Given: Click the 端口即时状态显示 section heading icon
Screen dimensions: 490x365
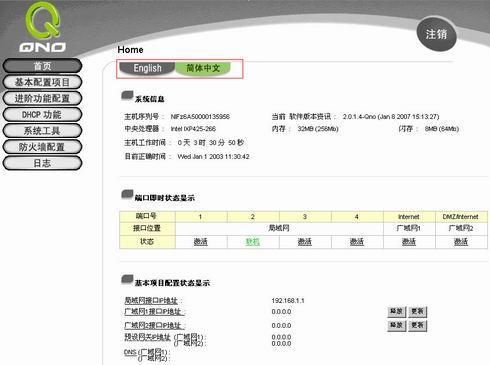Looking at the screenshot, I should tap(127, 194).
